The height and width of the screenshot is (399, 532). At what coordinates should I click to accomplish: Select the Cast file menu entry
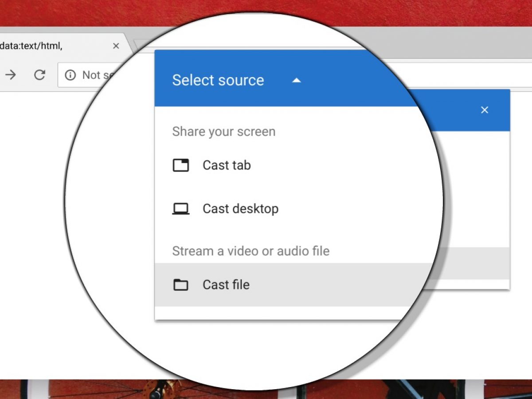226,285
